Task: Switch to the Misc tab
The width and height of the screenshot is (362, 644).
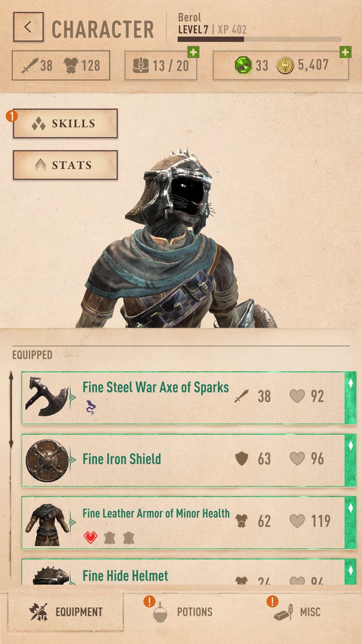Action: click(x=297, y=611)
